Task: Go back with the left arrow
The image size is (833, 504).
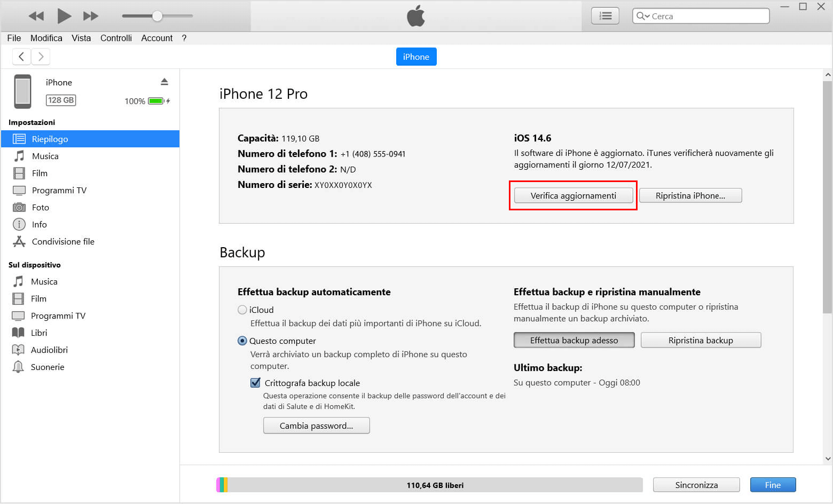Action: point(21,56)
